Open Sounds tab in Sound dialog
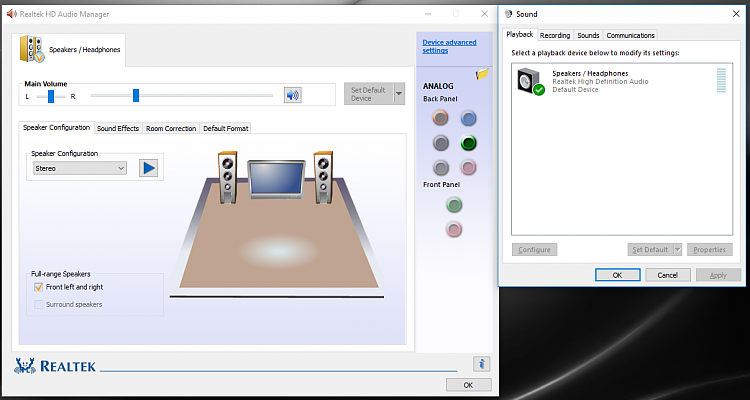This screenshot has width=750, height=400. [588, 35]
